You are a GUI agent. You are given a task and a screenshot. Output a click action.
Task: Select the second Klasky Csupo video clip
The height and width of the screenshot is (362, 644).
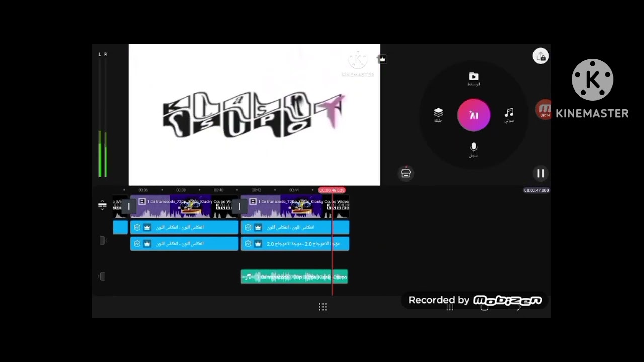295,206
